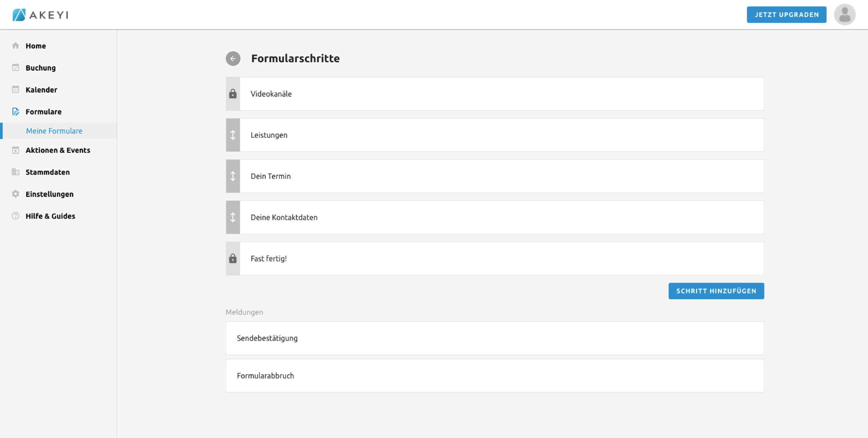Click the back arrow beside Formularschritte

point(233,59)
